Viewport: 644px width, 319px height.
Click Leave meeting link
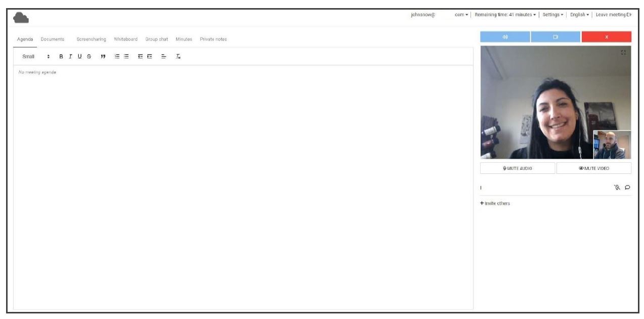613,15
